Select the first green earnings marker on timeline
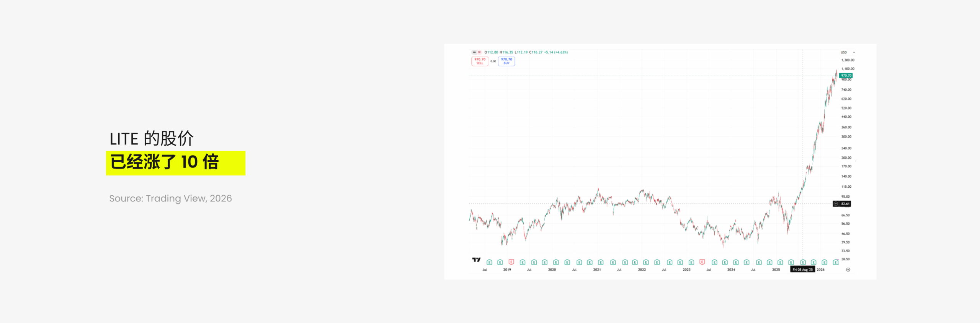Screen dimensions: 980x323 point(489,262)
